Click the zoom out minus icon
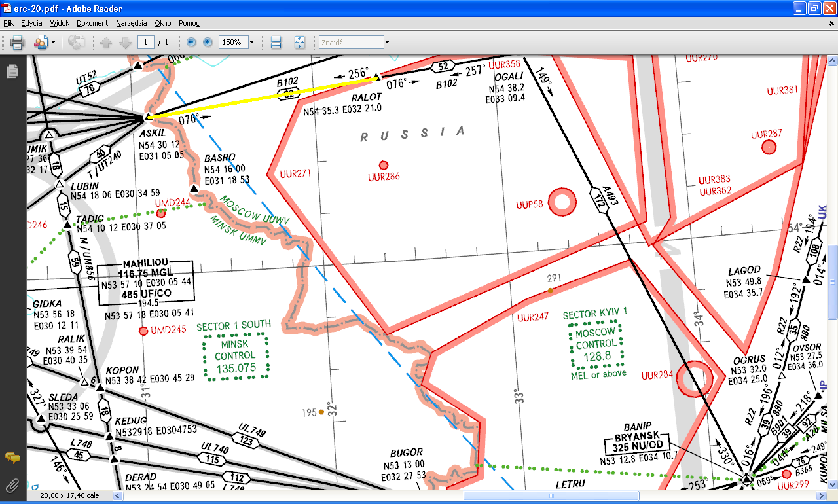 coord(191,42)
